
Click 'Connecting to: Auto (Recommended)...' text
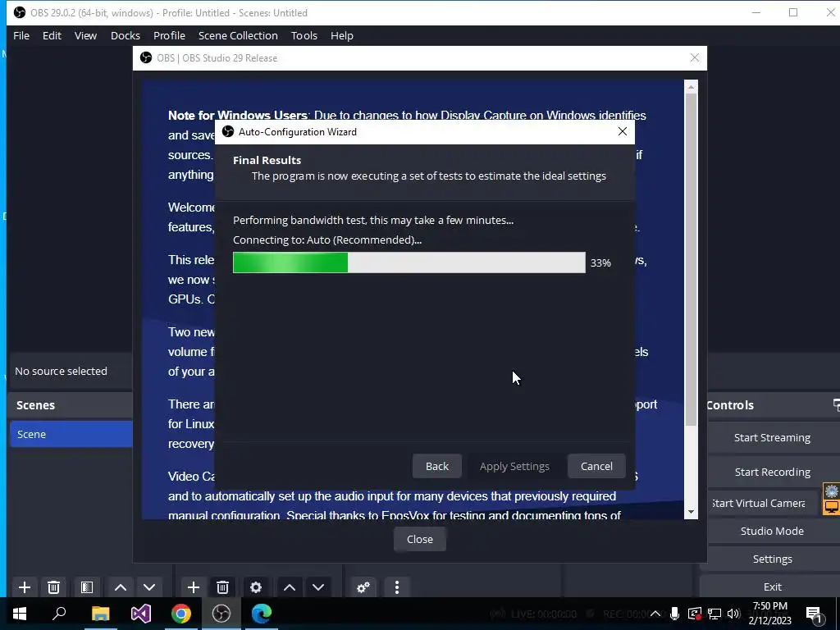pyautogui.click(x=327, y=240)
